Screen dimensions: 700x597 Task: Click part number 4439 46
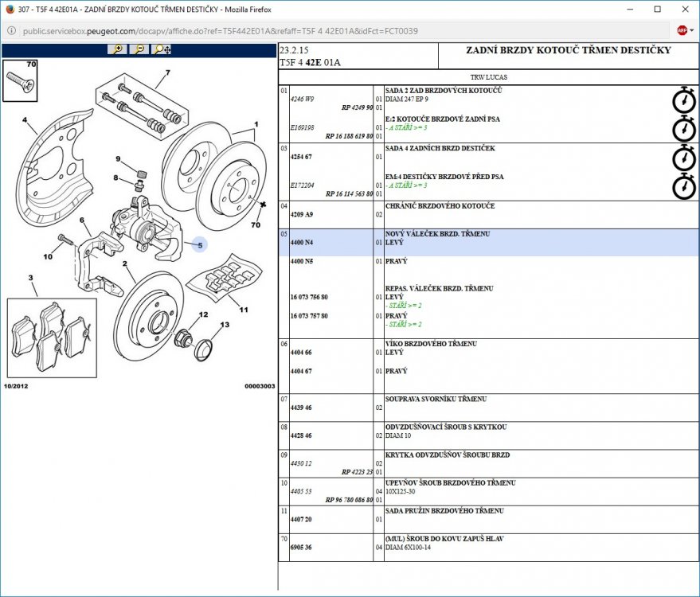(301, 408)
